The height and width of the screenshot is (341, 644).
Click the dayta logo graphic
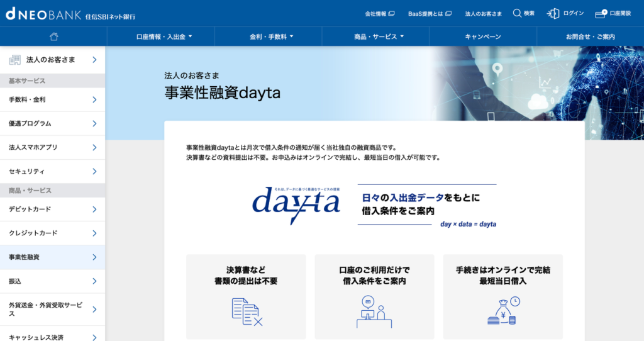(296, 206)
